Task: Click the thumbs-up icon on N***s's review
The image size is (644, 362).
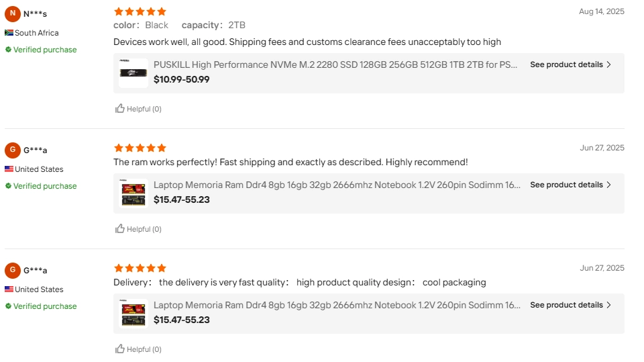Action: click(120, 109)
